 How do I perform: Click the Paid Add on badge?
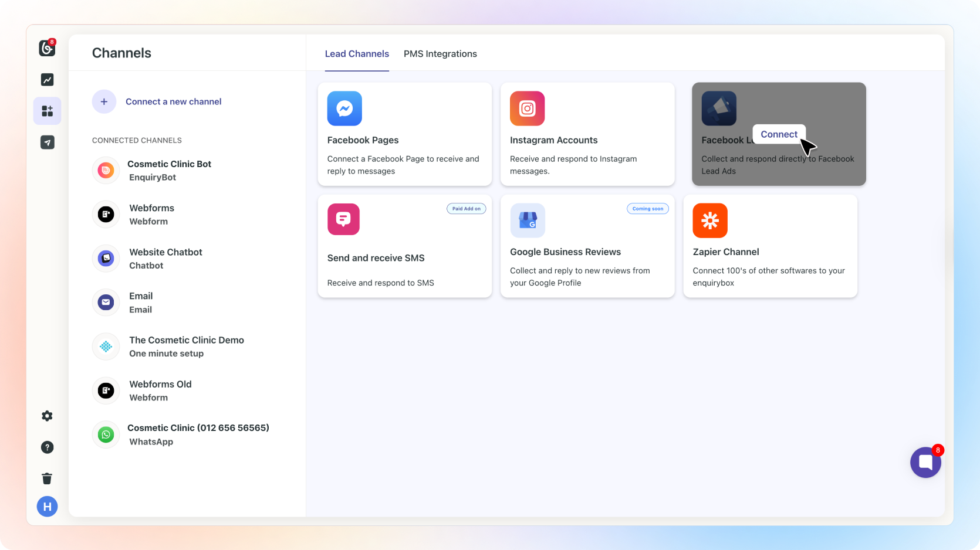pyautogui.click(x=467, y=209)
